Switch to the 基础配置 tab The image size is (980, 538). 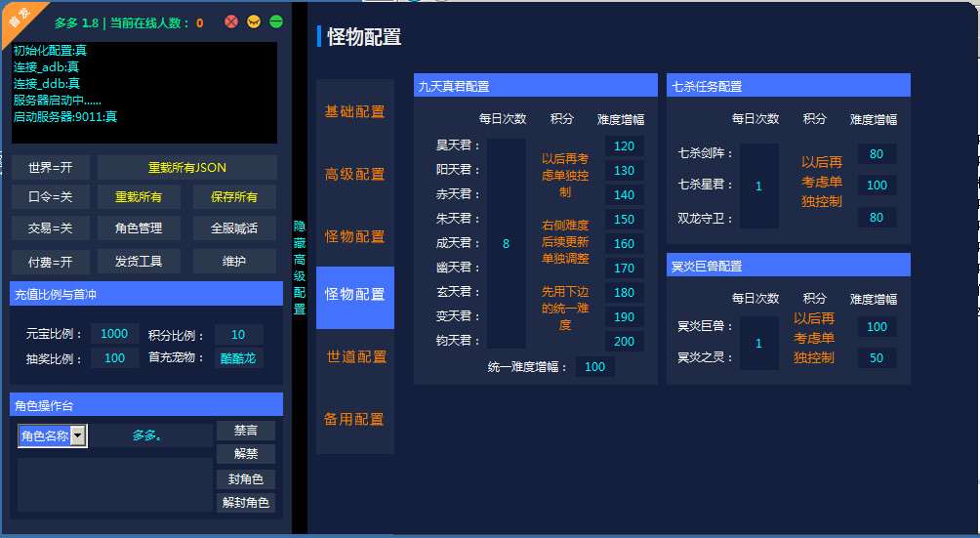click(x=355, y=111)
